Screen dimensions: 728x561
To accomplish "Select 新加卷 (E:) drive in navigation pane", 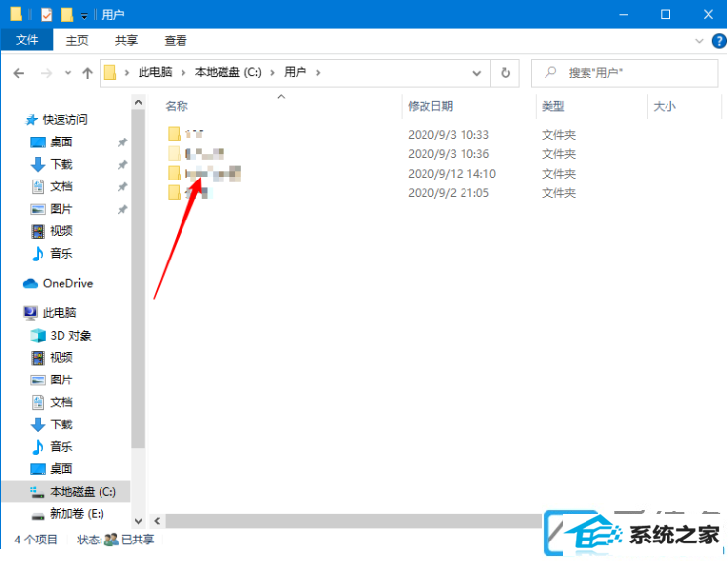I will (x=77, y=513).
